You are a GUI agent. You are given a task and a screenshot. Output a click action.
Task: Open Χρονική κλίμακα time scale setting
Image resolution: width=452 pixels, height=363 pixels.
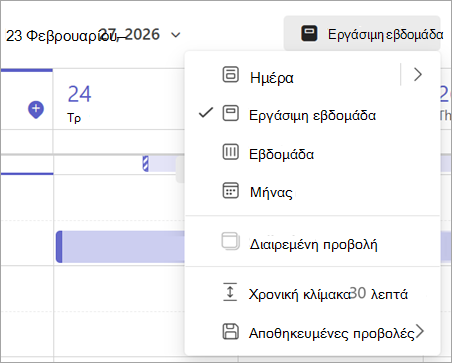[x=313, y=294]
